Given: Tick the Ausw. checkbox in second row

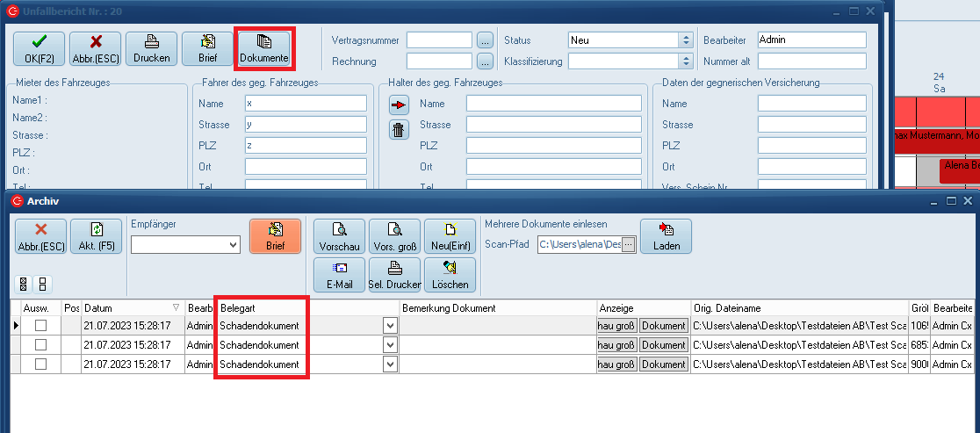Looking at the screenshot, I should 40,345.
